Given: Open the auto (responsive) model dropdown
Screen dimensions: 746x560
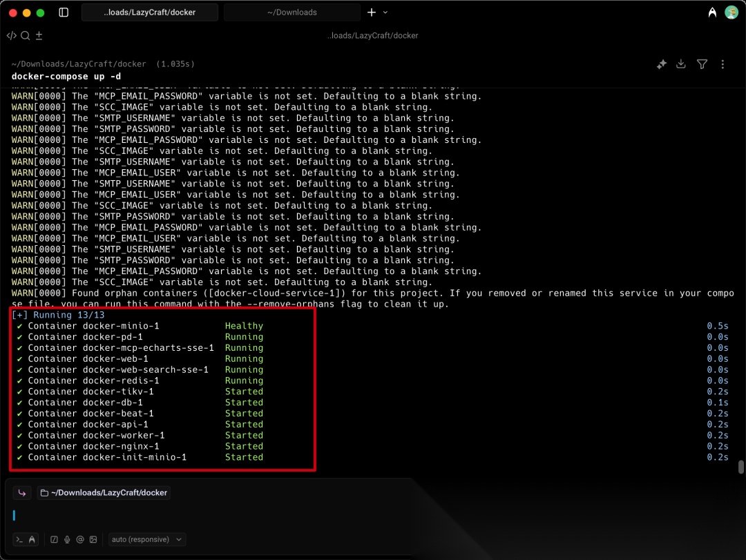Looking at the screenshot, I should pyautogui.click(x=146, y=539).
